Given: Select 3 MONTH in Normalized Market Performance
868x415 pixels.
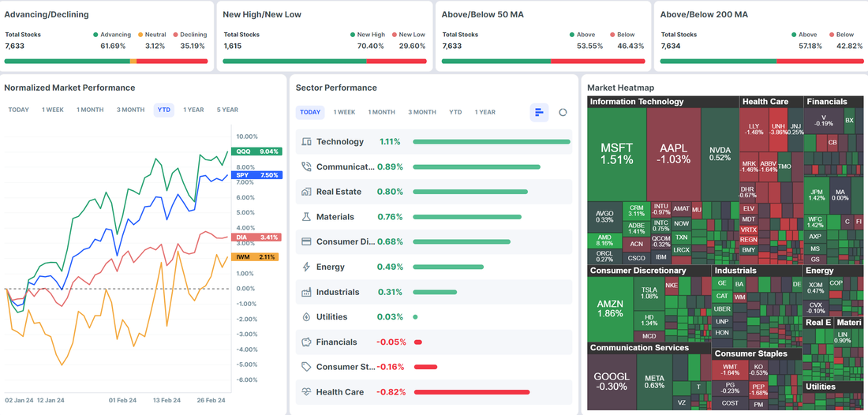Looking at the screenshot, I should [131, 110].
